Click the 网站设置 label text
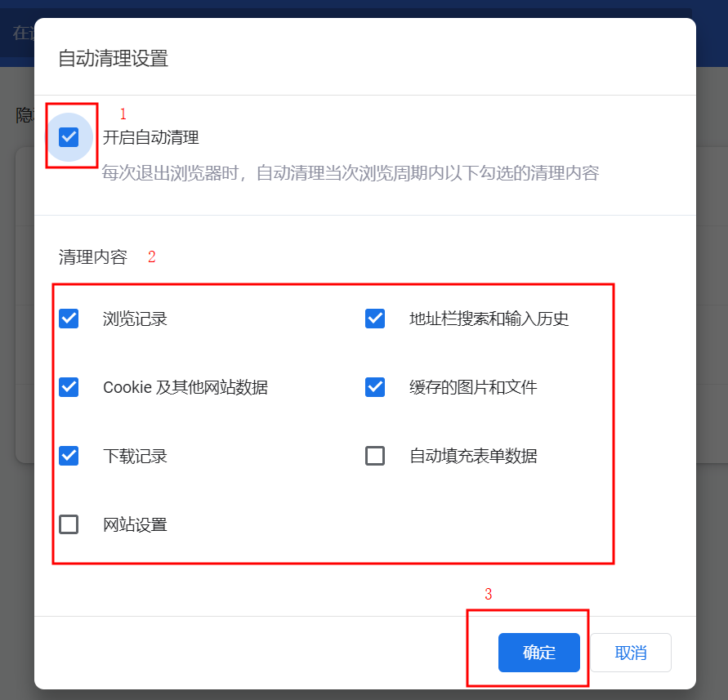The height and width of the screenshot is (700, 728). coord(135,524)
